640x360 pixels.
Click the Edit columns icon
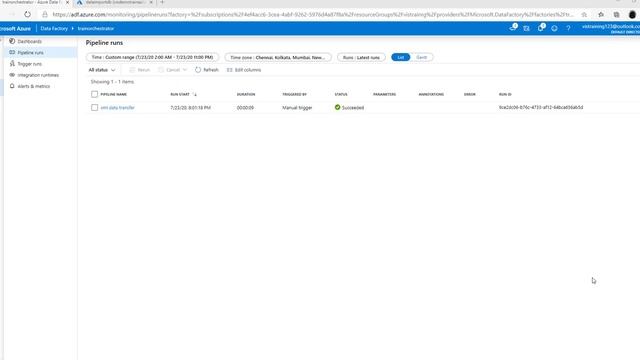229,70
